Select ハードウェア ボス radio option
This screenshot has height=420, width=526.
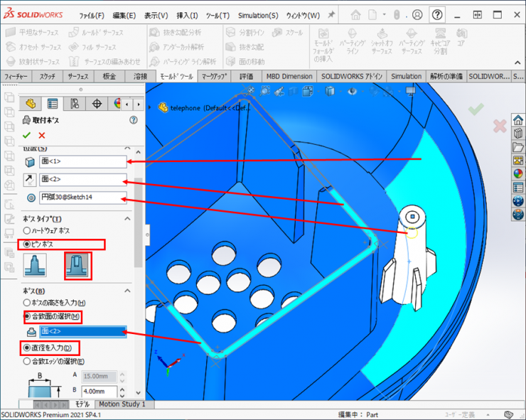click(28, 231)
